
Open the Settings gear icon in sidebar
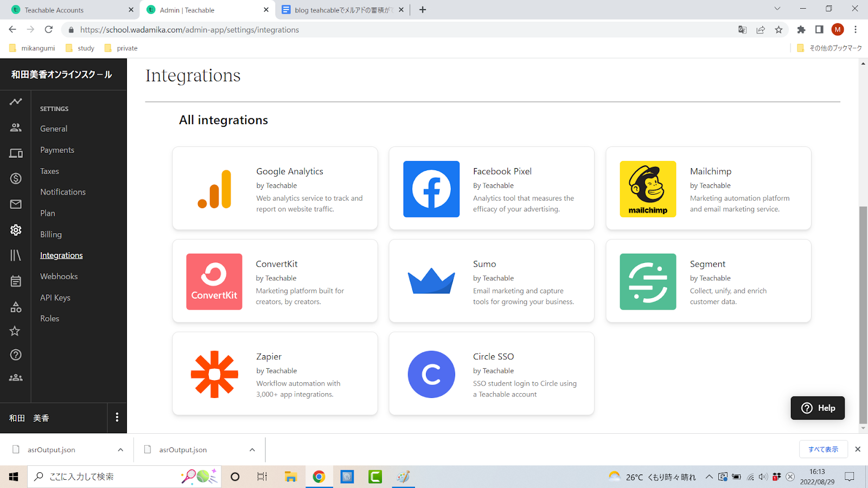[x=16, y=230]
